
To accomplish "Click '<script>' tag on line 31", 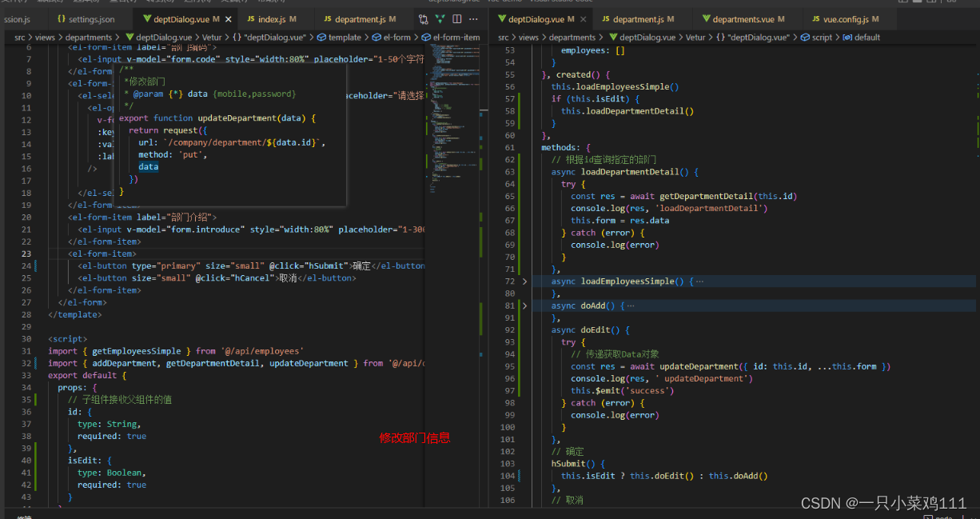I will click(68, 339).
